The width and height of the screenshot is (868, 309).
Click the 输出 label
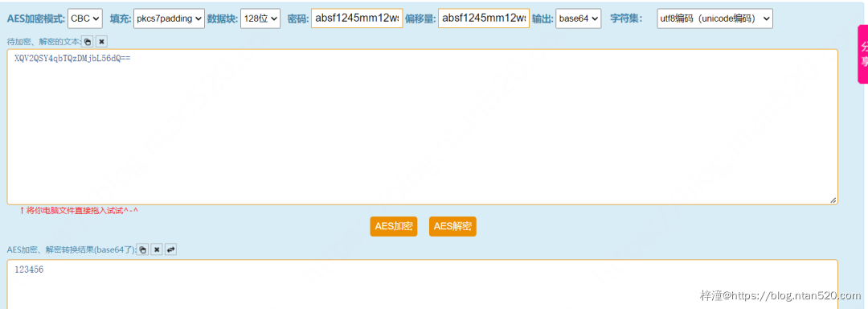click(542, 19)
